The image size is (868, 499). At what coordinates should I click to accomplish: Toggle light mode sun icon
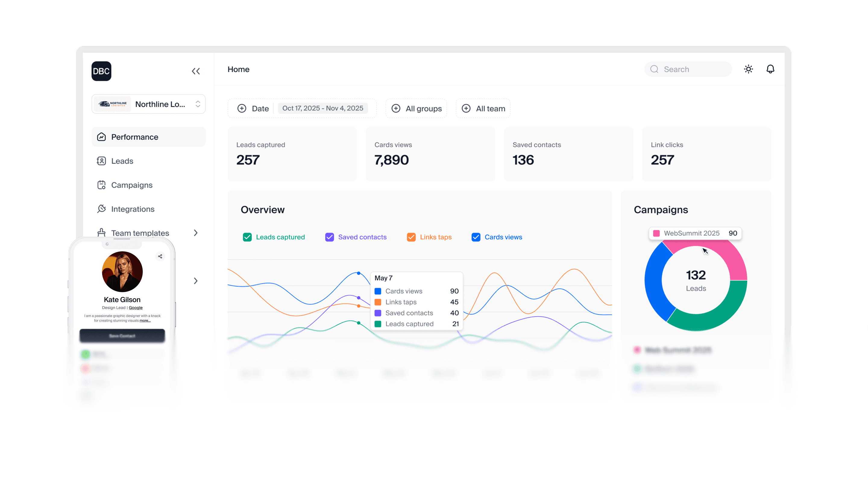(x=748, y=69)
